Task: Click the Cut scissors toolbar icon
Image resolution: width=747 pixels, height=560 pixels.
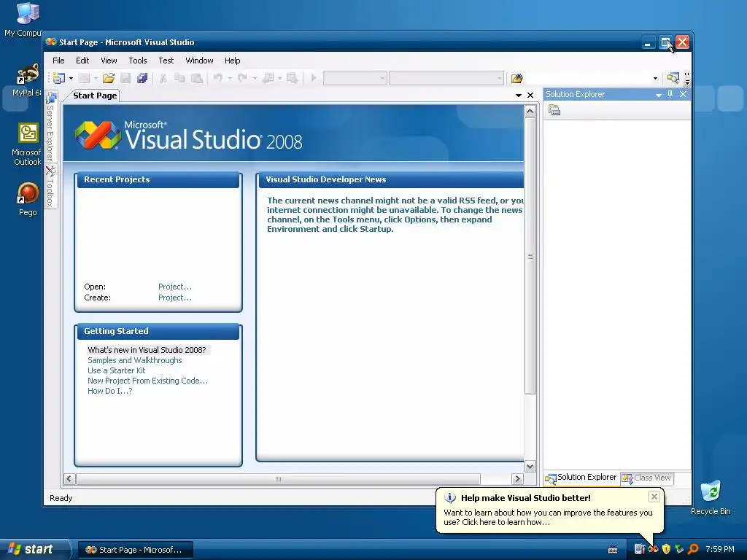Action: pos(163,78)
